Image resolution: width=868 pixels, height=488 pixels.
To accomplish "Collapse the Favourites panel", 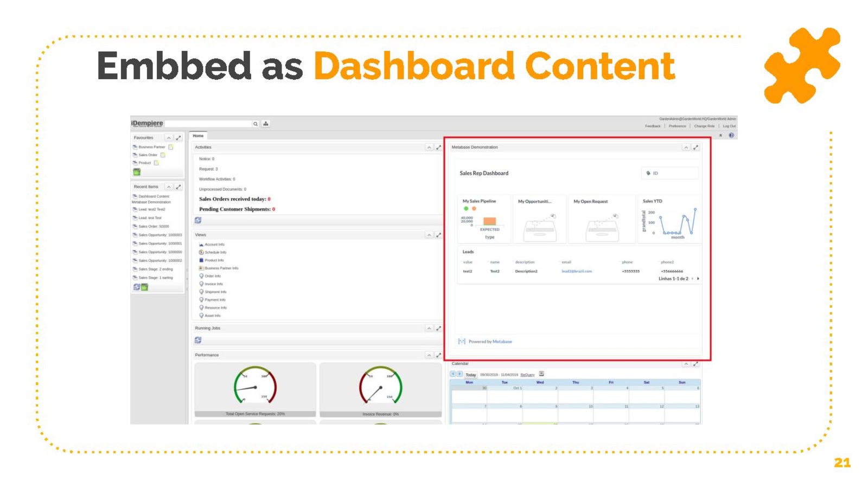I will tap(169, 138).
